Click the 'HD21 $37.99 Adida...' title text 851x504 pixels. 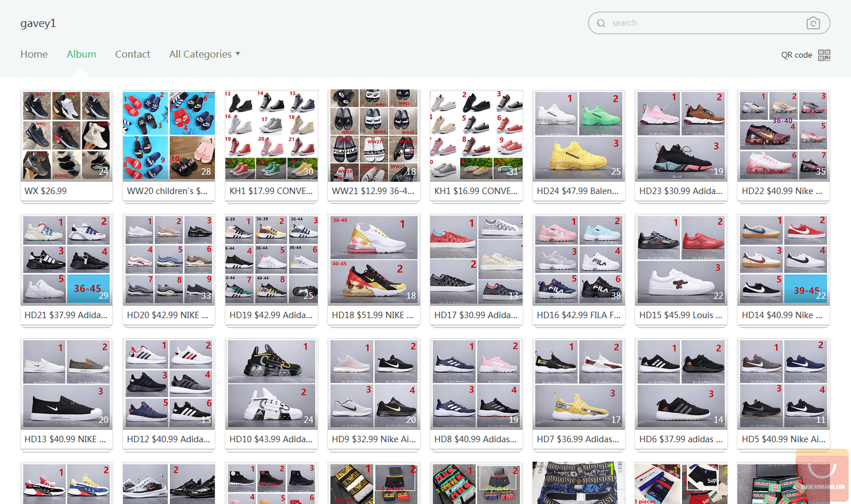tap(66, 315)
